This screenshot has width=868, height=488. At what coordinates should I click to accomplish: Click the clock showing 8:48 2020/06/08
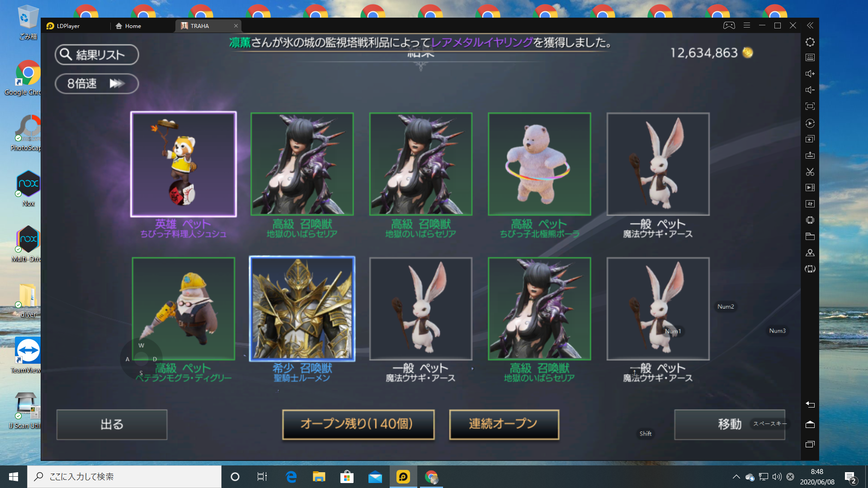tap(817, 477)
